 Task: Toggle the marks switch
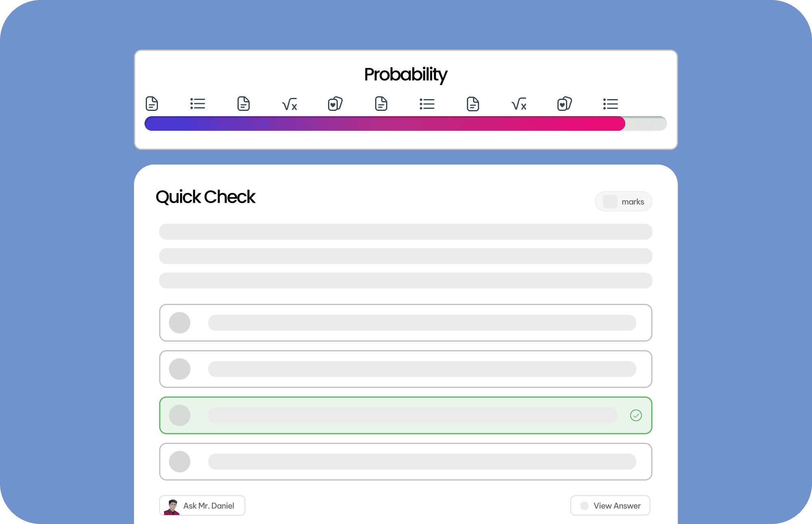610,201
